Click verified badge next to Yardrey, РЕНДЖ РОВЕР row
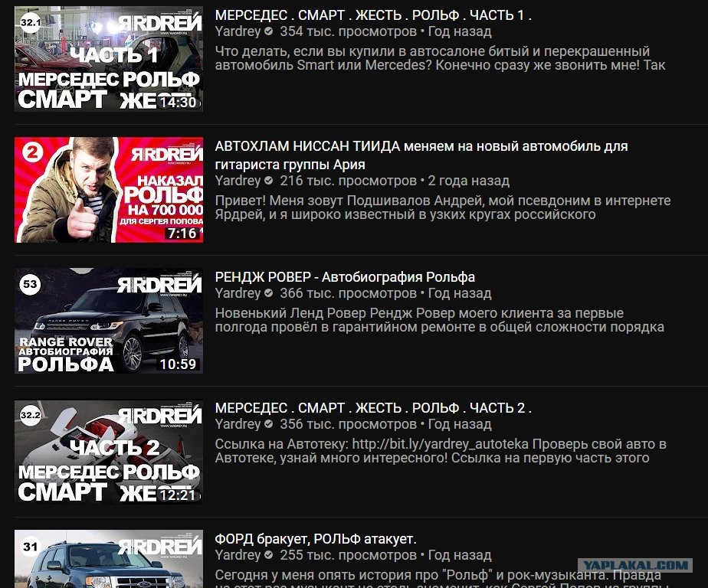708x588 pixels. [269, 293]
